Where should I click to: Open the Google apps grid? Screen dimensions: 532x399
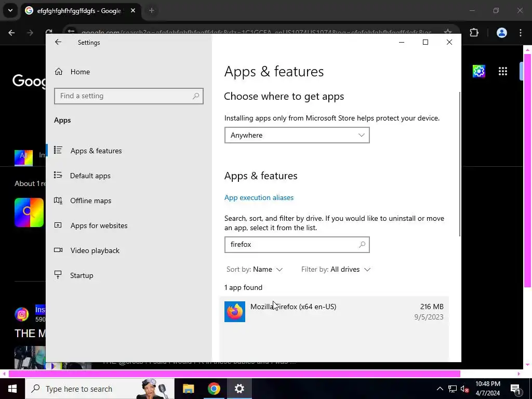tap(503, 71)
